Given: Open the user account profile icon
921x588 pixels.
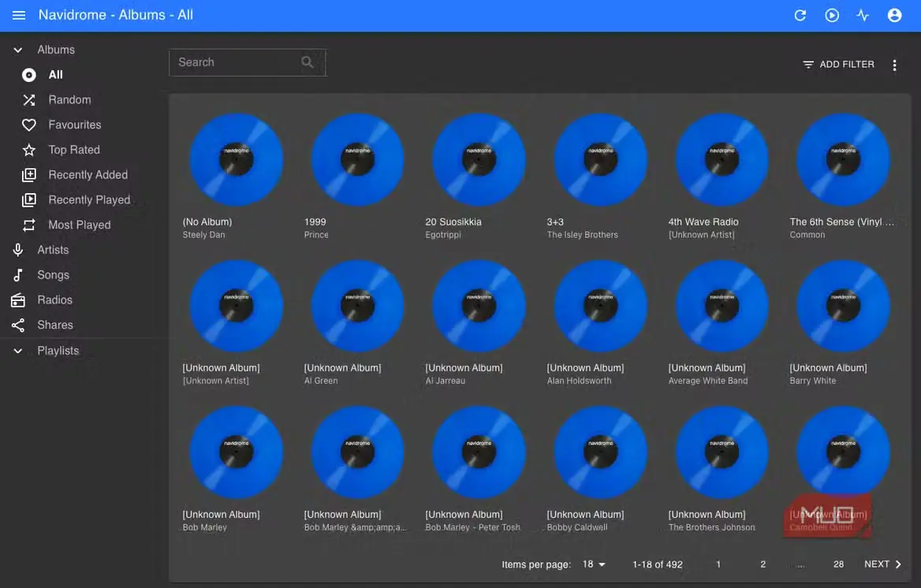Looking at the screenshot, I should coord(894,15).
